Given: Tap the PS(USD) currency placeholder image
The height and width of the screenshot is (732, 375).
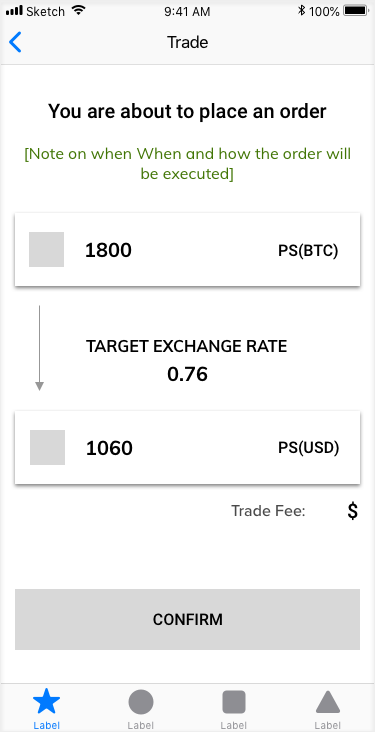Looking at the screenshot, I should (x=47, y=447).
